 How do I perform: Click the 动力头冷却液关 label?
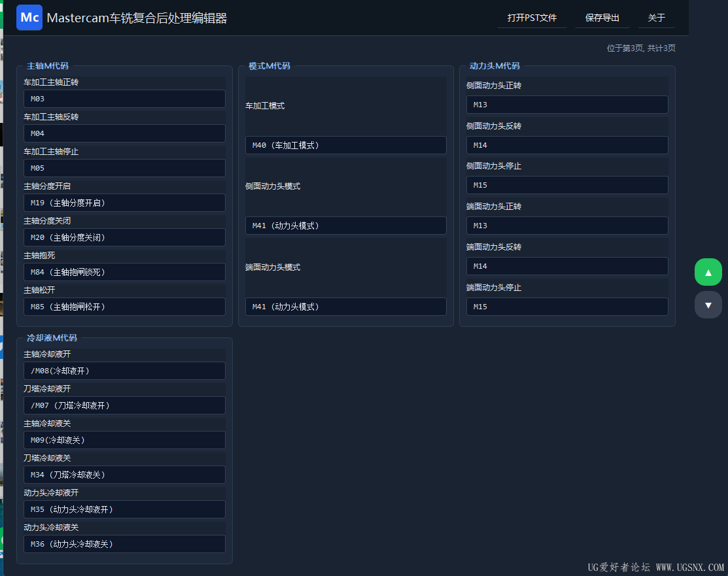click(x=51, y=528)
